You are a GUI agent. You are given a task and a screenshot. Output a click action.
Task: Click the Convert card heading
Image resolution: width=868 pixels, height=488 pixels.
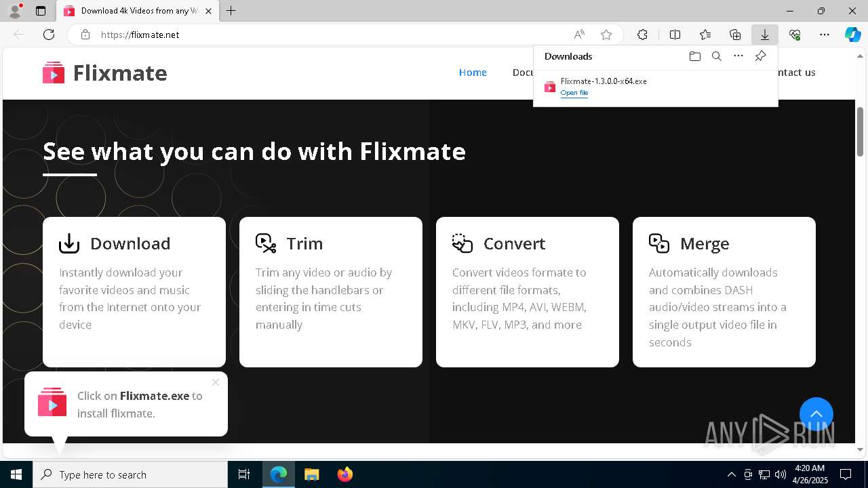coord(514,243)
